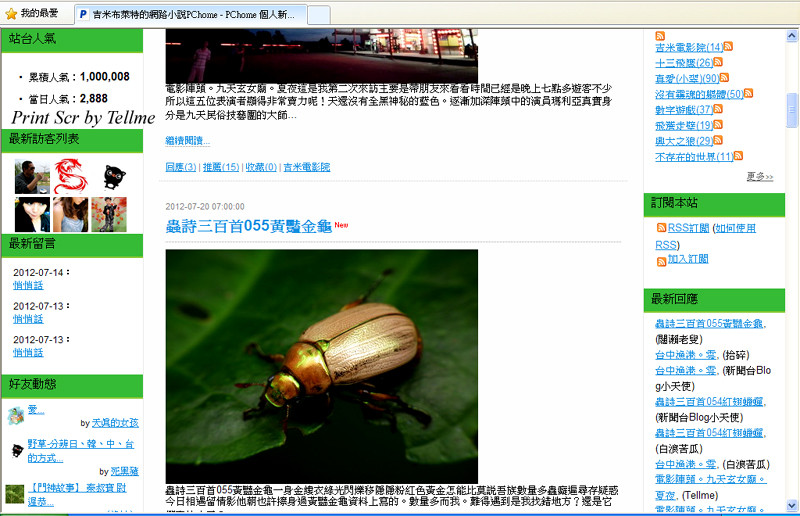
Task: Select the PChome 個人新聞台 browser tab
Action: (191, 14)
